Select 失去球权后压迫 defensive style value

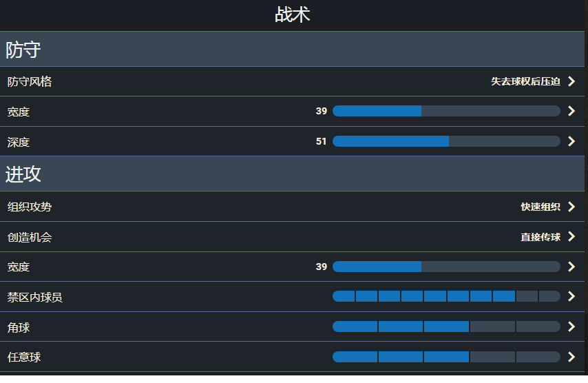click(525, 81)
